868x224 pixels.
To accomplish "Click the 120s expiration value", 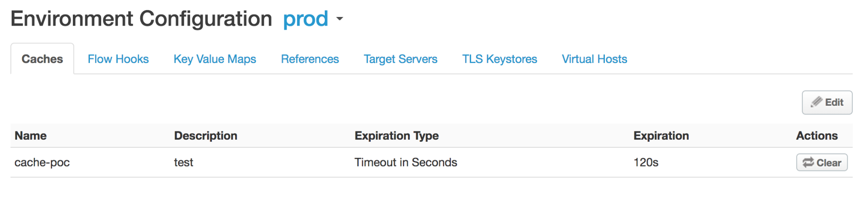I will coord(646,162).
